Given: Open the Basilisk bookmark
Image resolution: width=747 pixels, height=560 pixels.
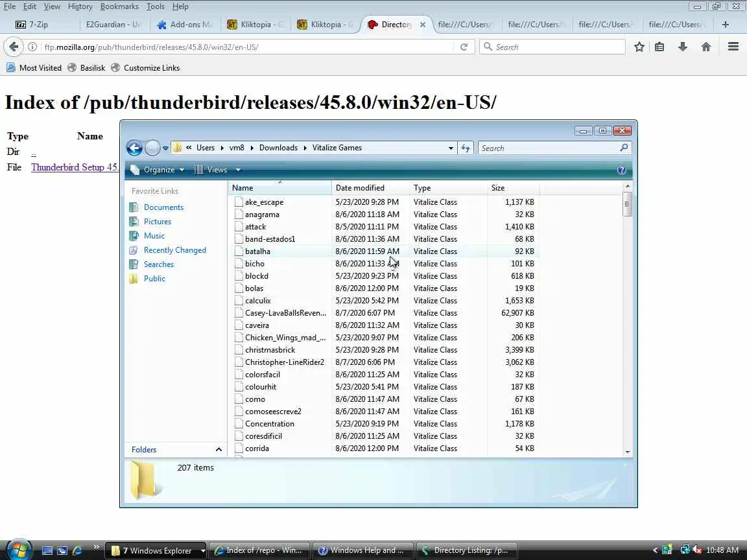Looking at the screenshot, I should click(86, 67).
